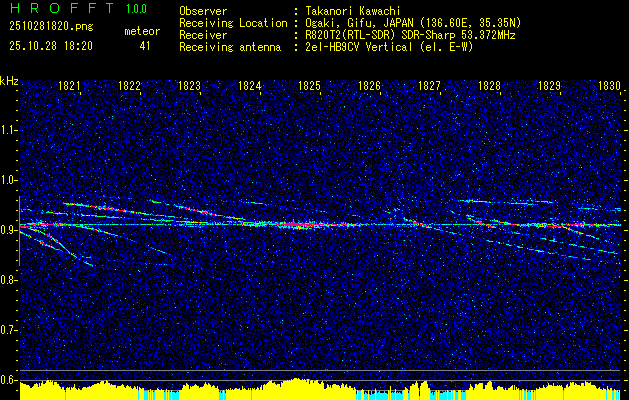The height and width of the screenshot is (400, 629).
Task: Select the filename 2510281820.png
Action: click(x=51, y=27)
